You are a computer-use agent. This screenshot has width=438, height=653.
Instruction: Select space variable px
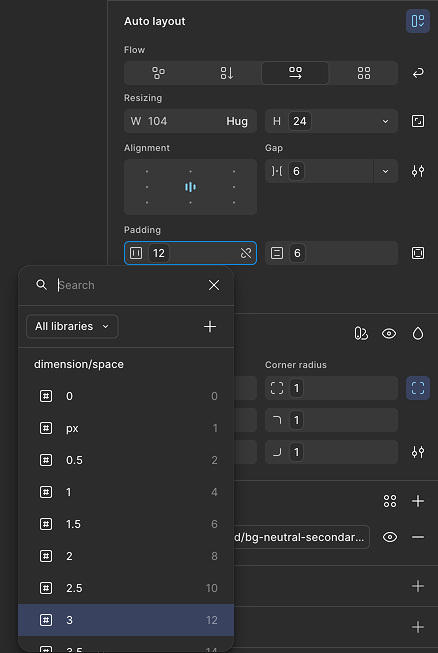(x=126, y=428)
